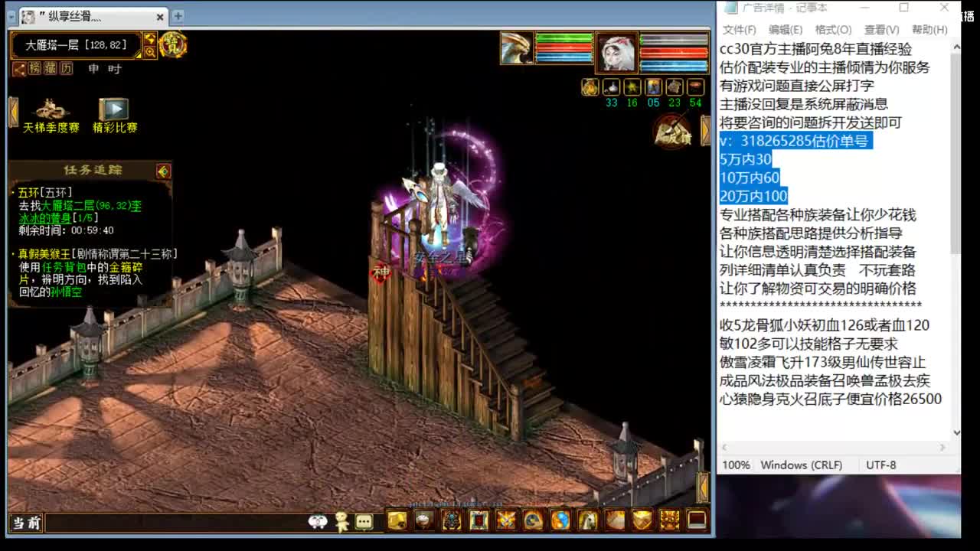The height and width of the screenshot is (551, 980).
Task: Click the ornate gold emblem icon in bottom toolbar
Action: click(670, 520)
